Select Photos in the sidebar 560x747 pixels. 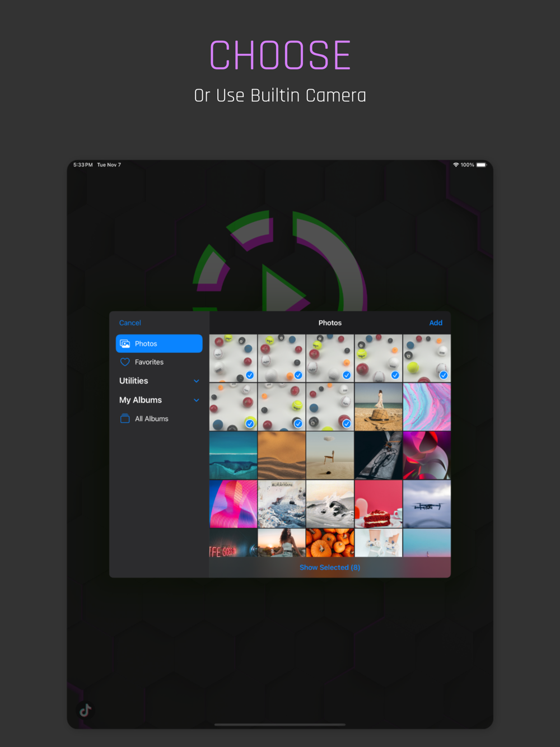pos(159,344)
